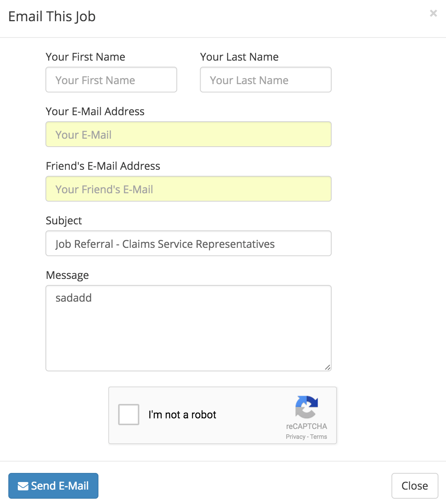446x504 pixels.
Task: Dismiss the dialog with the X icon
Action: click(434, 14)
